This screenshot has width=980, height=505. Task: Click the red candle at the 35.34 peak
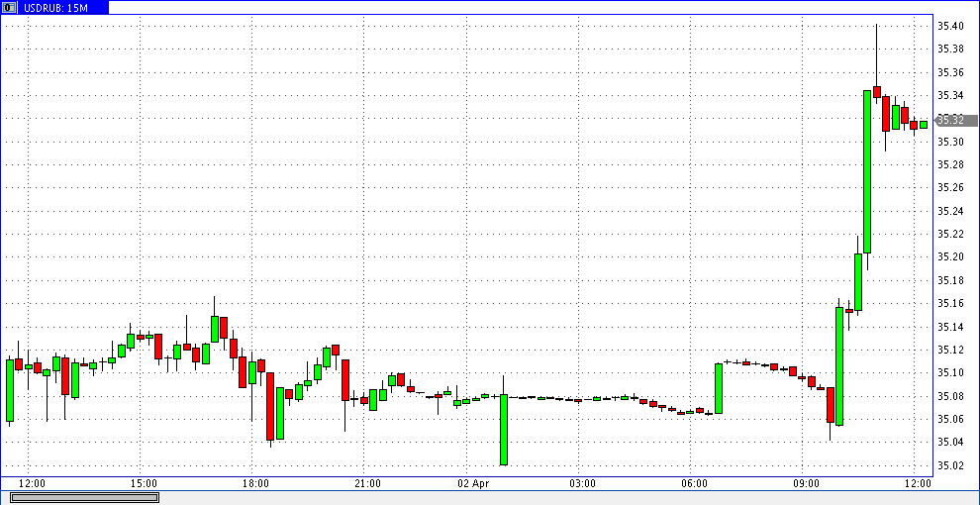[x=877, y=91]
